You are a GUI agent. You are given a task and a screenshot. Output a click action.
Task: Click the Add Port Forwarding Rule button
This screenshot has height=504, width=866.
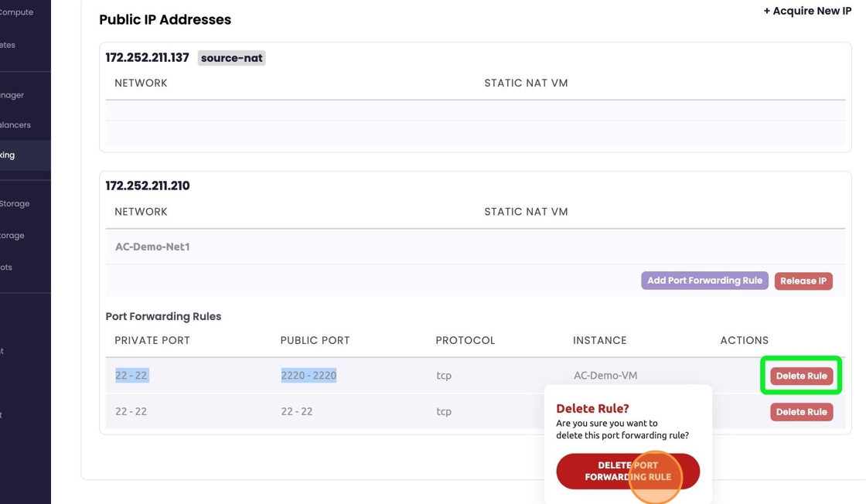pos(704,281)
